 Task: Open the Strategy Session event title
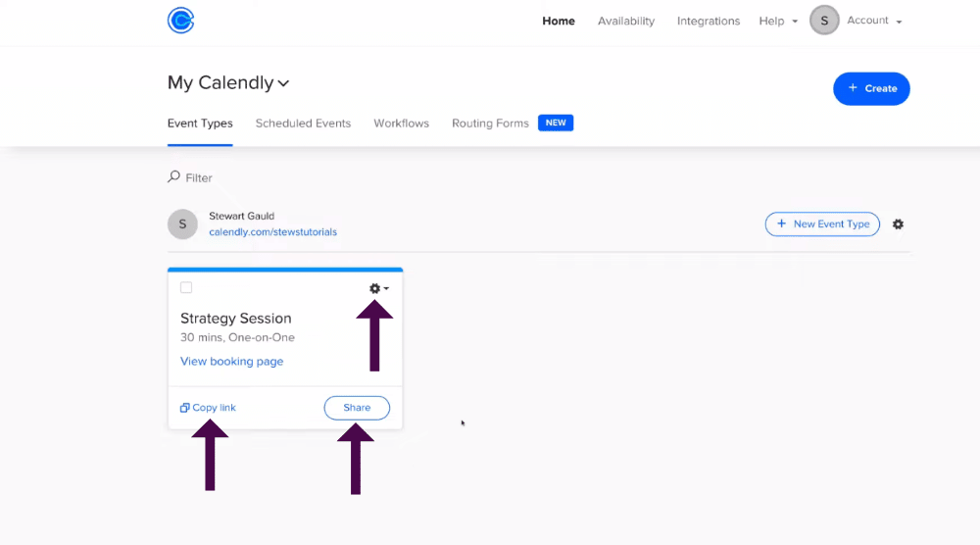[235, 319]
